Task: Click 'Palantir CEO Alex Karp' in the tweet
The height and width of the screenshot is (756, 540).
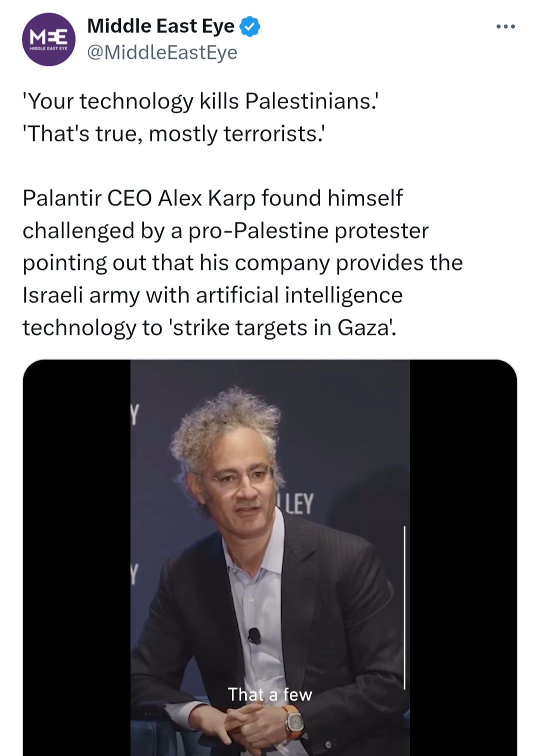Action: coord(138,198)
